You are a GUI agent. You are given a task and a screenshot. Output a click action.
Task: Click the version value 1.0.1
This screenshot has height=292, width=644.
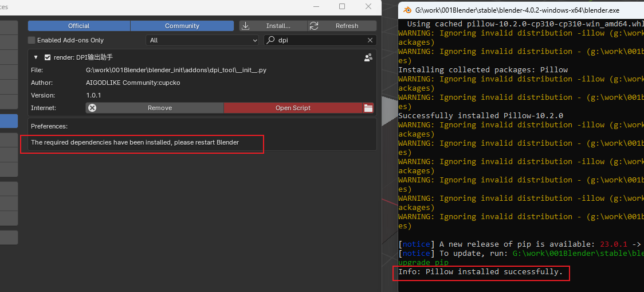tap(93, 95)
